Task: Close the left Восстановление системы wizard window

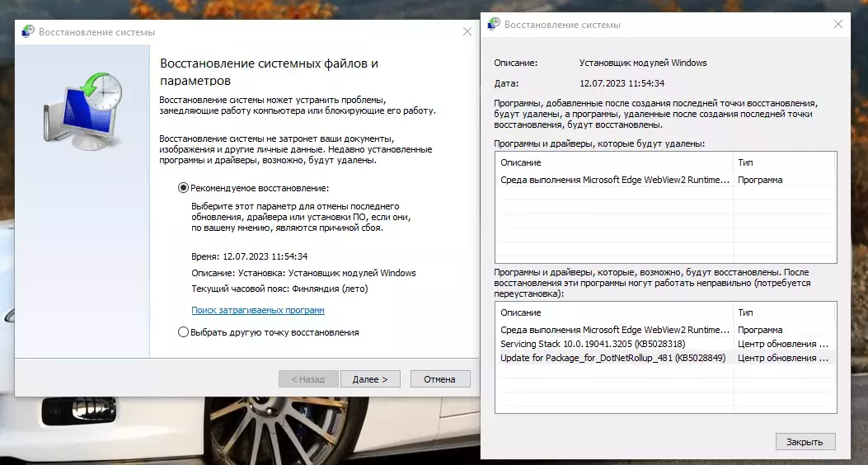Action: 467,31
